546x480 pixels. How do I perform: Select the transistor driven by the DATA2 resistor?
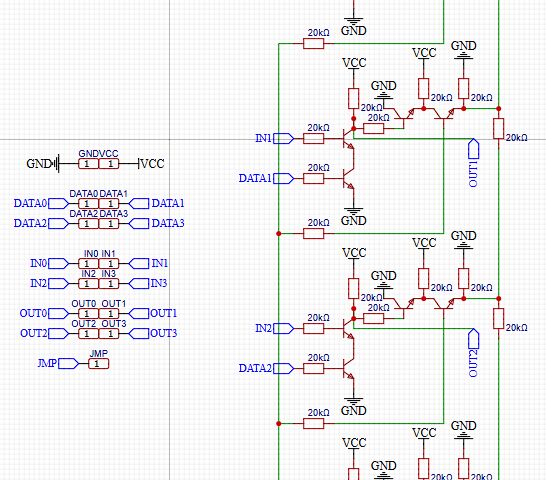point(349,369)
